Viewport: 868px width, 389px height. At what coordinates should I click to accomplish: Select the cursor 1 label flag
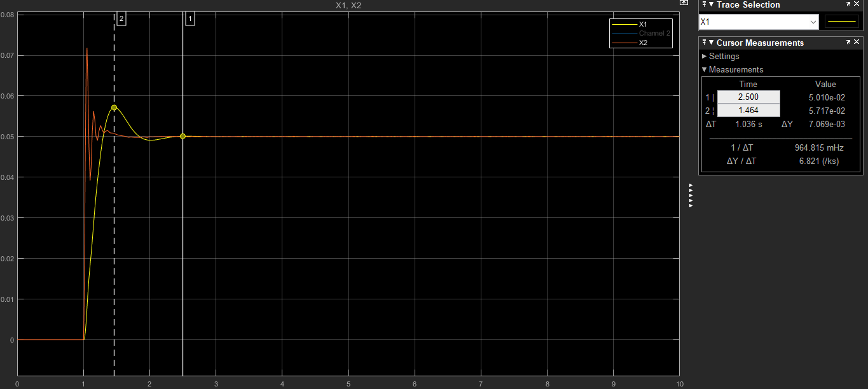[x=190, y=18]
